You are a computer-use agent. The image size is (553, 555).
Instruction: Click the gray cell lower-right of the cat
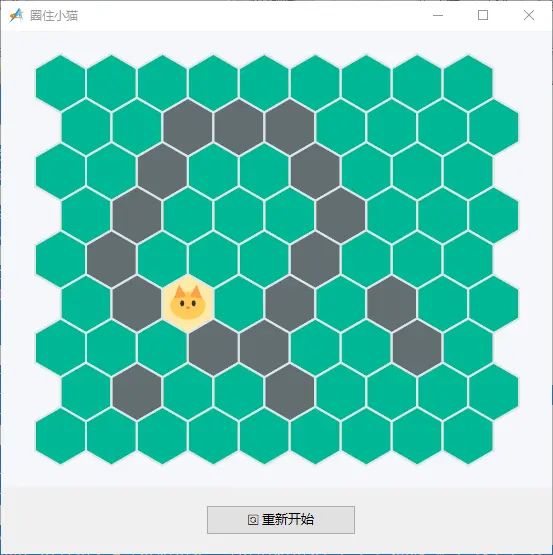coord(213,348)
